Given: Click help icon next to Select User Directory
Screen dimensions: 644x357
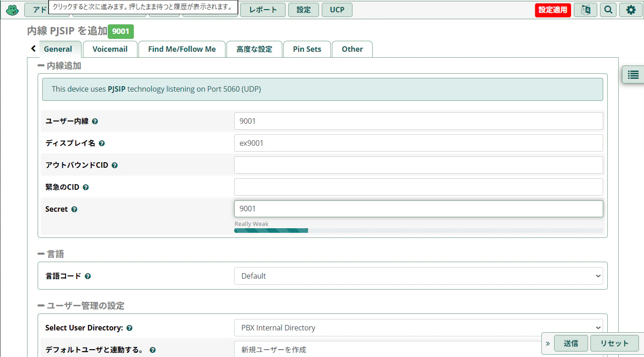Looking at the screenshot, I should click(x=130, y=328).
